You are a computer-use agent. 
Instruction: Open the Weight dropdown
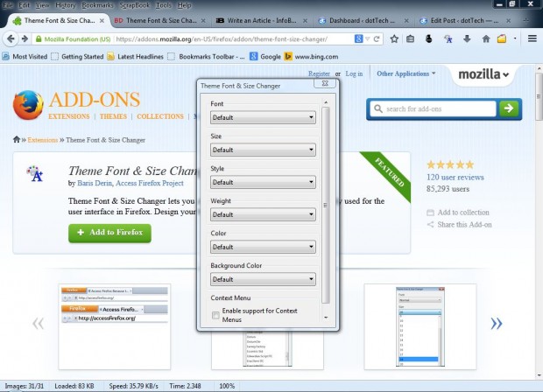point(263,214)
